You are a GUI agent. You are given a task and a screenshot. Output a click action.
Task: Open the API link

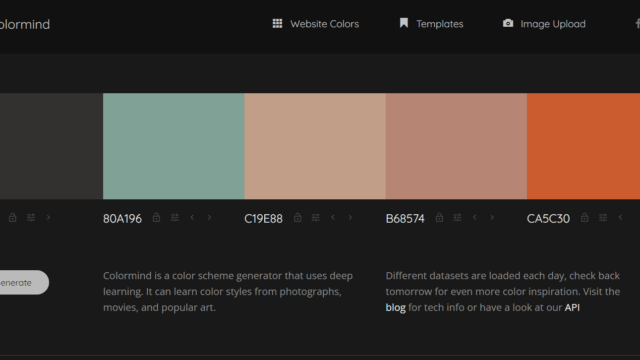pyautogui.click(x=572, y=307)
